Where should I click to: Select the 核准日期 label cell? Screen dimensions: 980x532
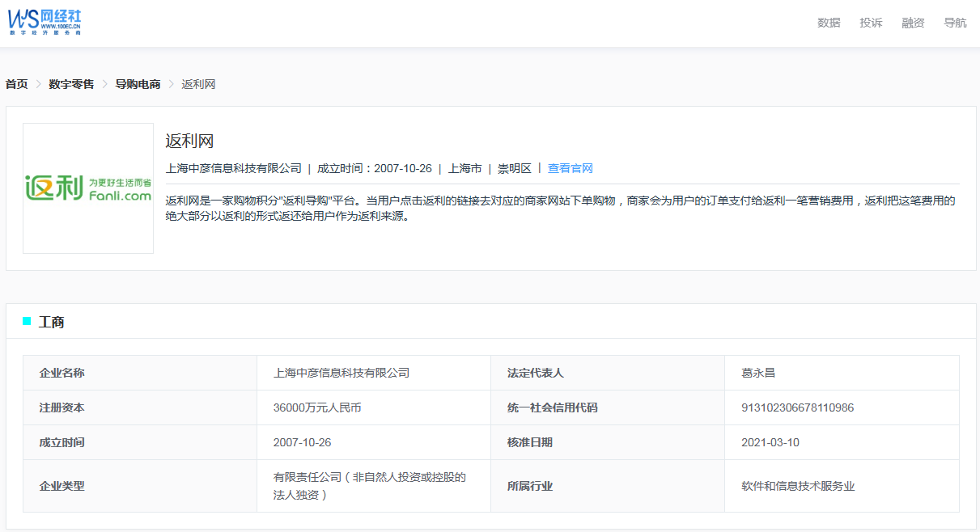pyautogui.click(x=608, y=442)
